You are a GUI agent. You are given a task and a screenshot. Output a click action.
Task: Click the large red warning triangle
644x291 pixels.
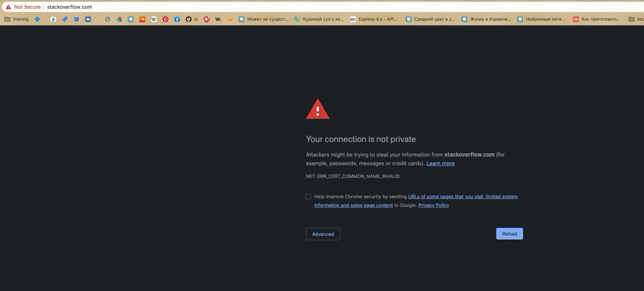pyautogui.click(x=317, y=109)
